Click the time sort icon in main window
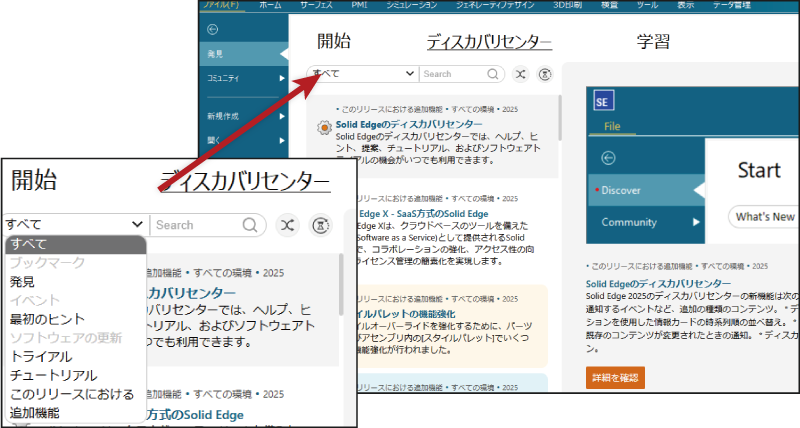 (x=545, y=74)
